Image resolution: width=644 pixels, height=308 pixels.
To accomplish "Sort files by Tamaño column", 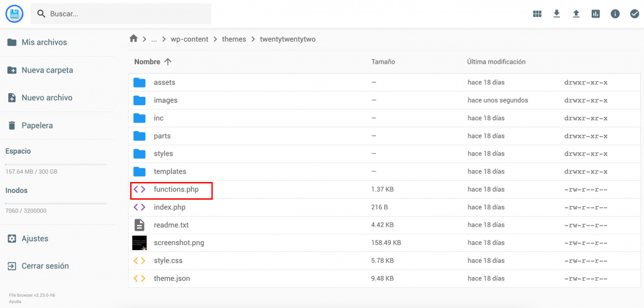I will (382, 62).
